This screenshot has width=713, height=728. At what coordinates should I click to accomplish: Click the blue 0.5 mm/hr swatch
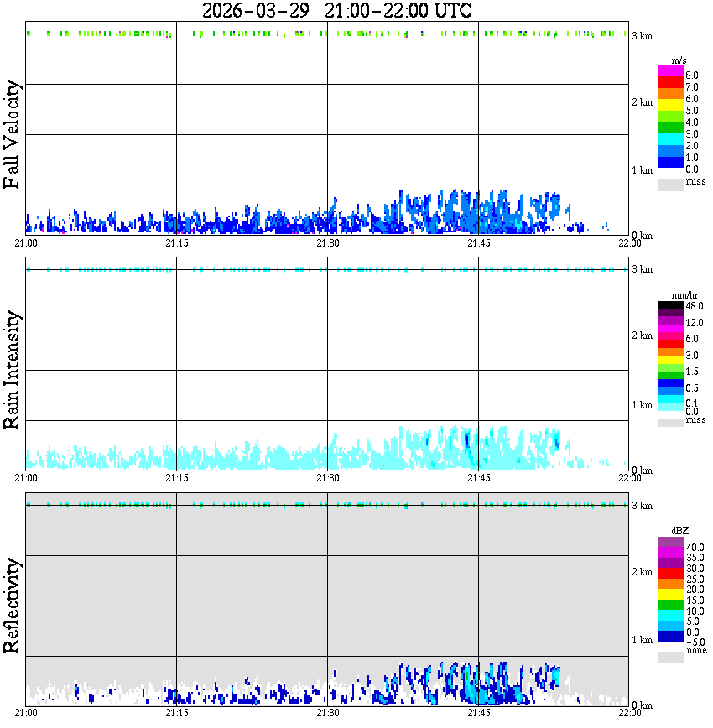click(x=670, y=383)
